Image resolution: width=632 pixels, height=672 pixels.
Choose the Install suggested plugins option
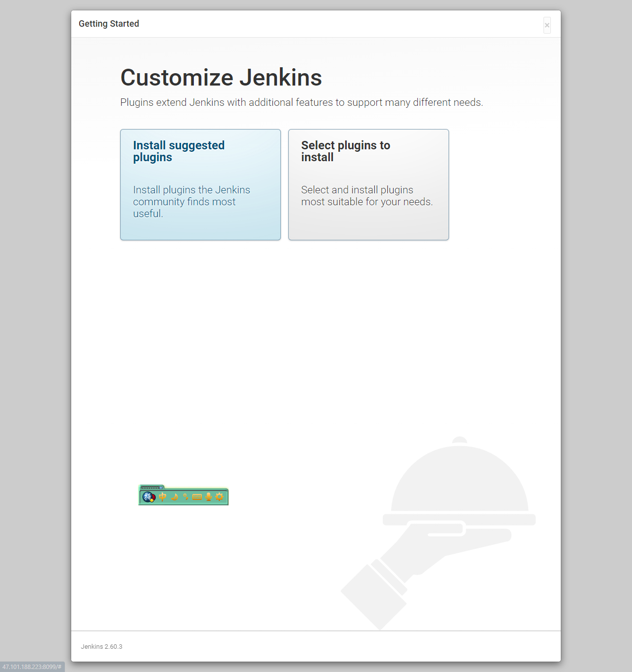[200, 184]
